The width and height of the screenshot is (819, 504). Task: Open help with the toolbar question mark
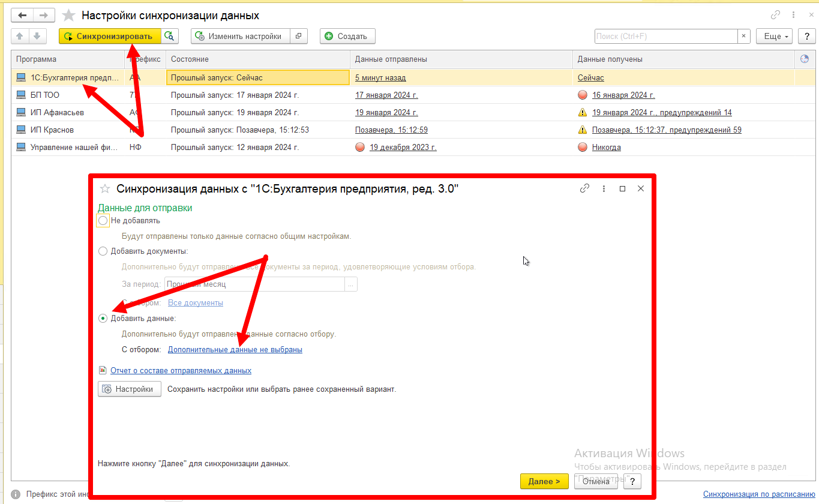807,36
